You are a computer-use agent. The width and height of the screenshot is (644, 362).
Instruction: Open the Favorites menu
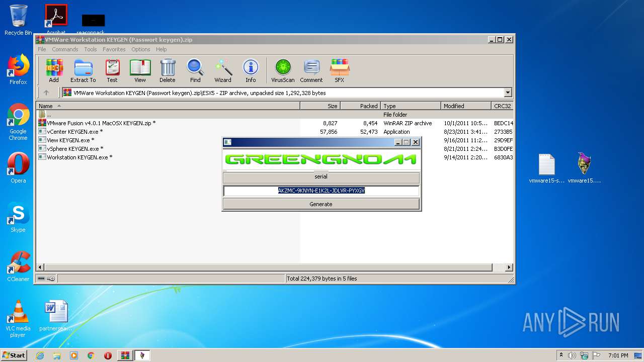pos(114,49)
